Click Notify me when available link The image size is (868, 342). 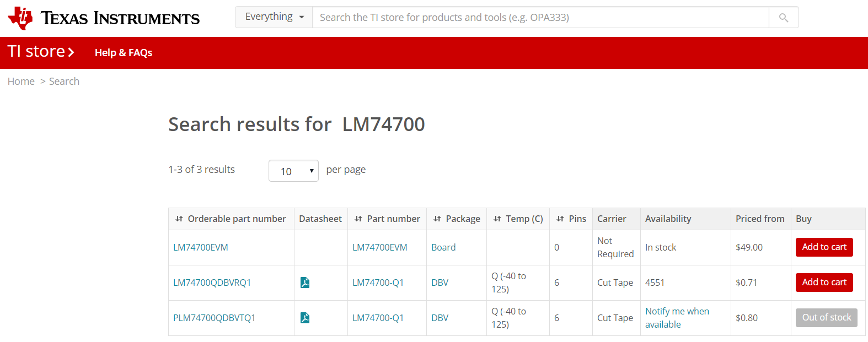pos(677,318)
